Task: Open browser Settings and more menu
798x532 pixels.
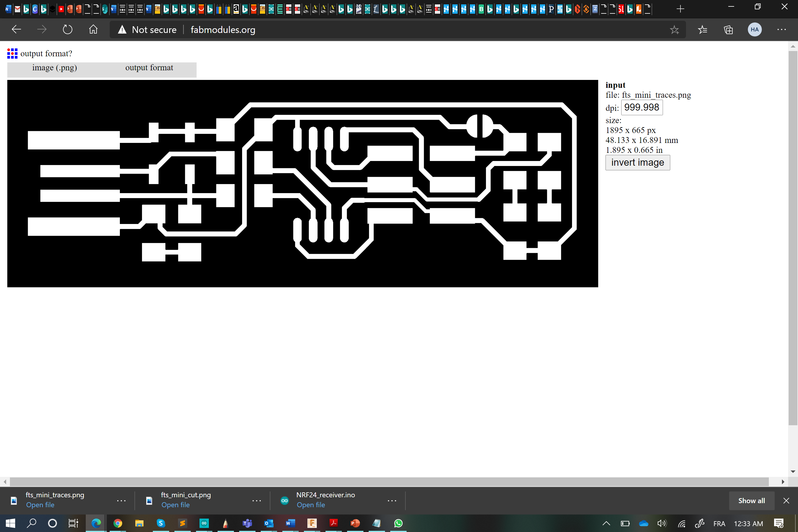Action: pyautogui.click(x=781, y=30)
